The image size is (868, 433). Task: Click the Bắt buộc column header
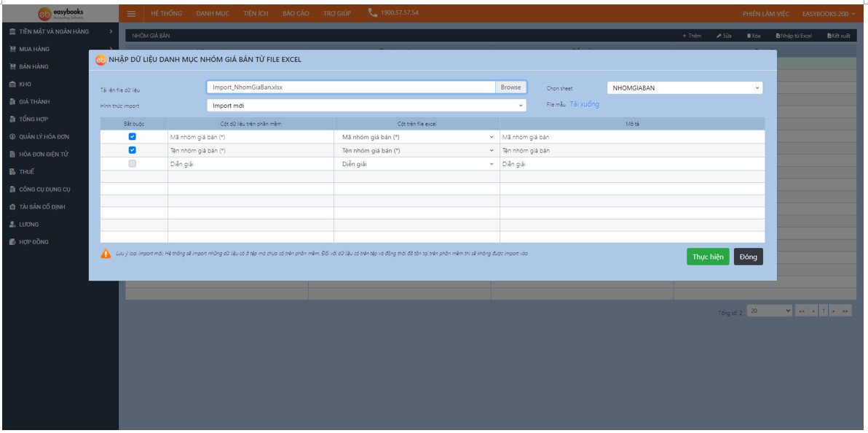133,124
